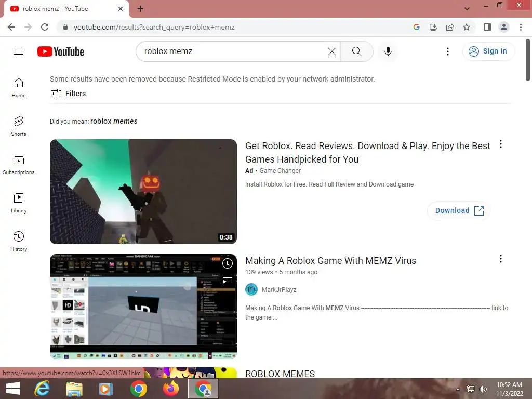Viewport: 532px width, 399px height.
Task: Open History in the sidebar
Action: coord(19,241)
